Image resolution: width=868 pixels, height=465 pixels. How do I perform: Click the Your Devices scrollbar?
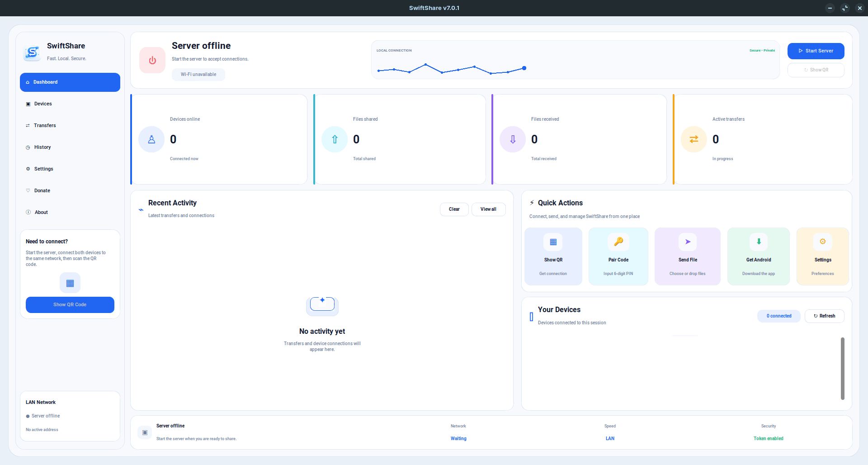(x=843, y=369)
